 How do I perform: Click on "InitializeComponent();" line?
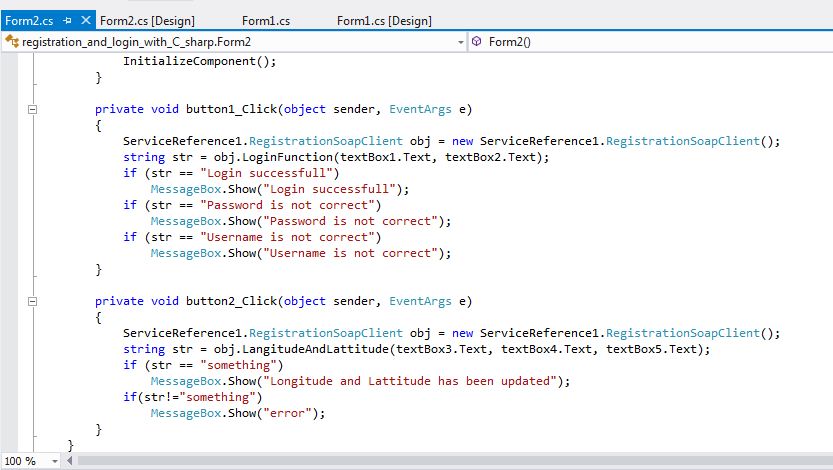click(x=200, y=61)
